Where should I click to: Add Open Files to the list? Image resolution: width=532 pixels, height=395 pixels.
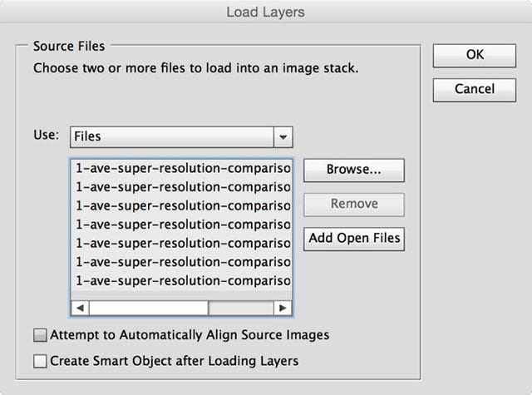(x=354, y=239)
